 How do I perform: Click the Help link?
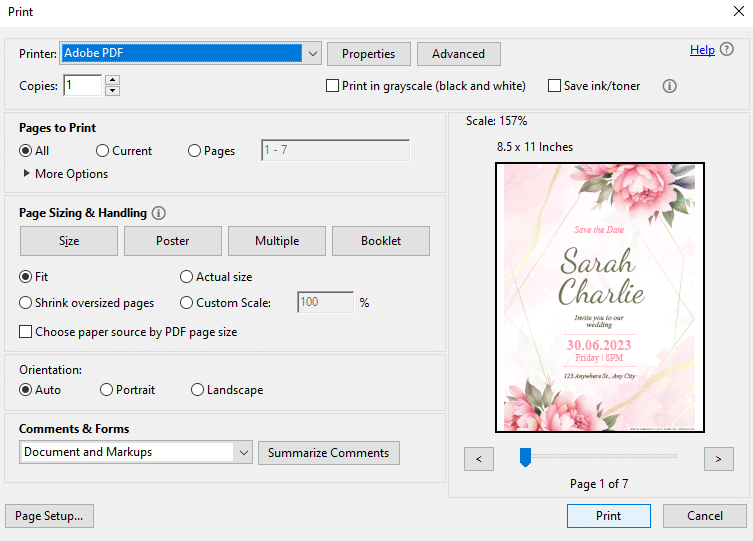[x=702, y=50]
